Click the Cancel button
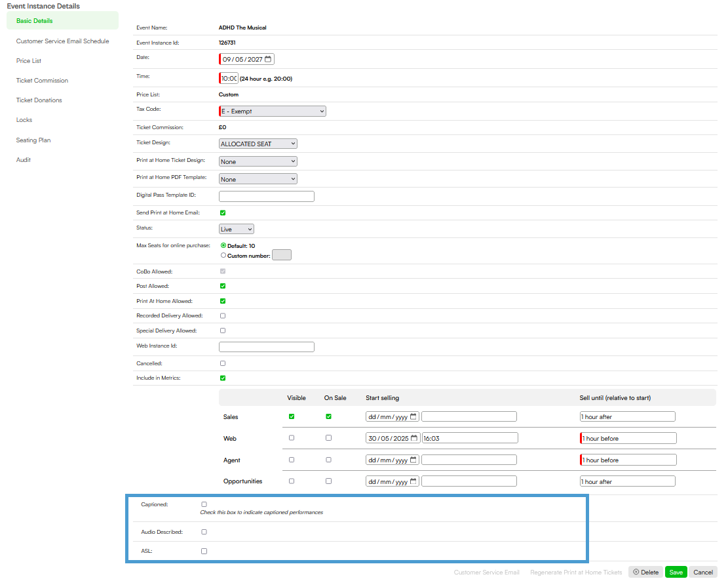This screenshot has width=728, height=583. [703, 572]
